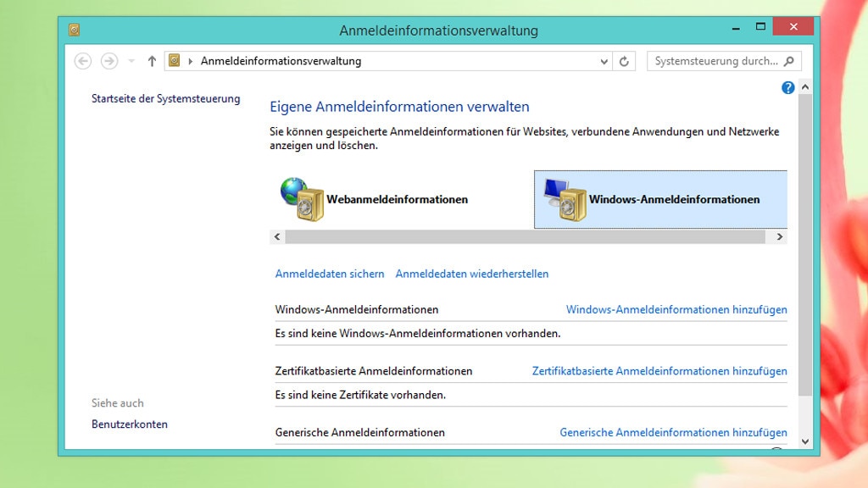Click the back navigation arrow
Screen dimensions: 868x488
point(83,61)
